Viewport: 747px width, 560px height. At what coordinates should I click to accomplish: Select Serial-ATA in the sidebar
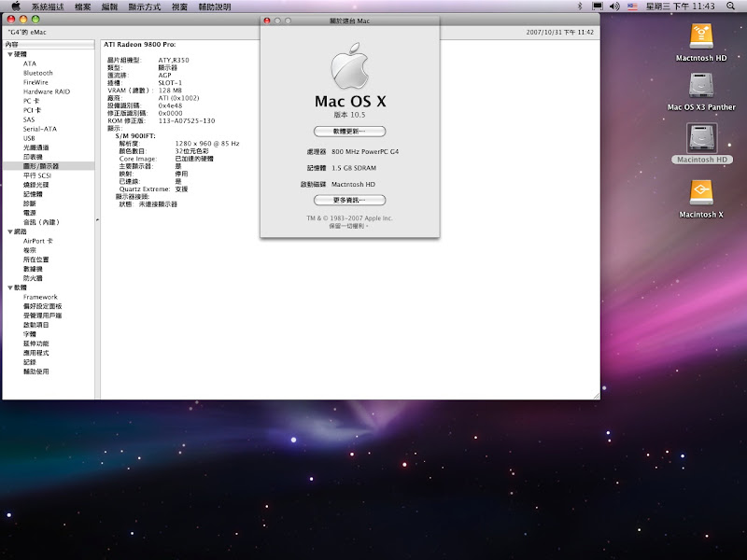tap(40, 129)
